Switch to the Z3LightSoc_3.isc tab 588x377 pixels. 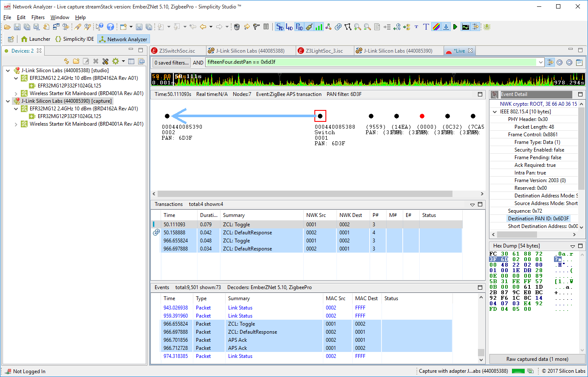point(324,51)
